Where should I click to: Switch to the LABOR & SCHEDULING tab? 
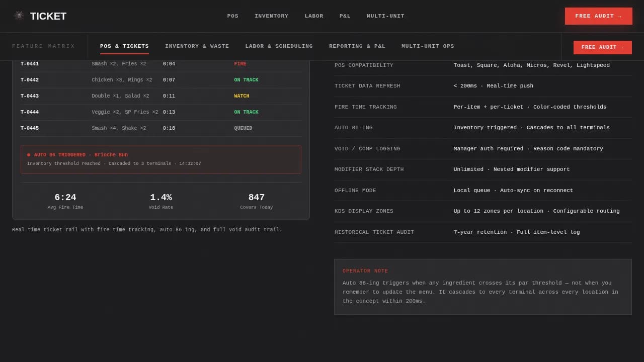tap(279, 46)
